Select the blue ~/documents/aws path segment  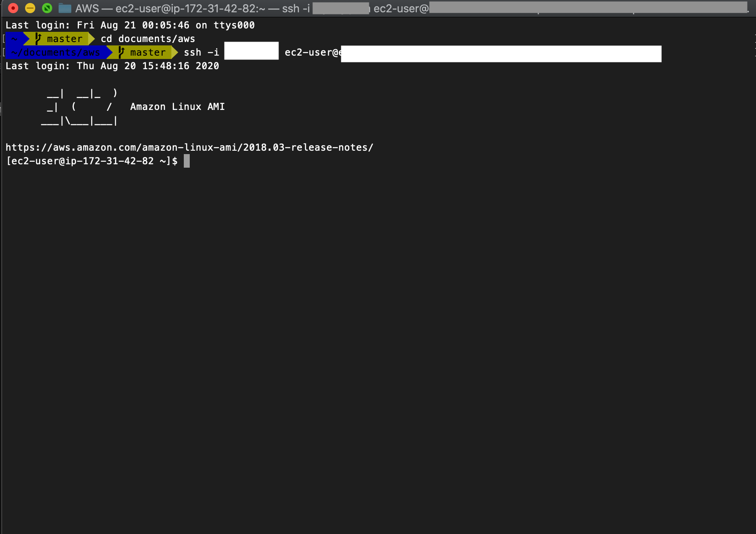55,52
